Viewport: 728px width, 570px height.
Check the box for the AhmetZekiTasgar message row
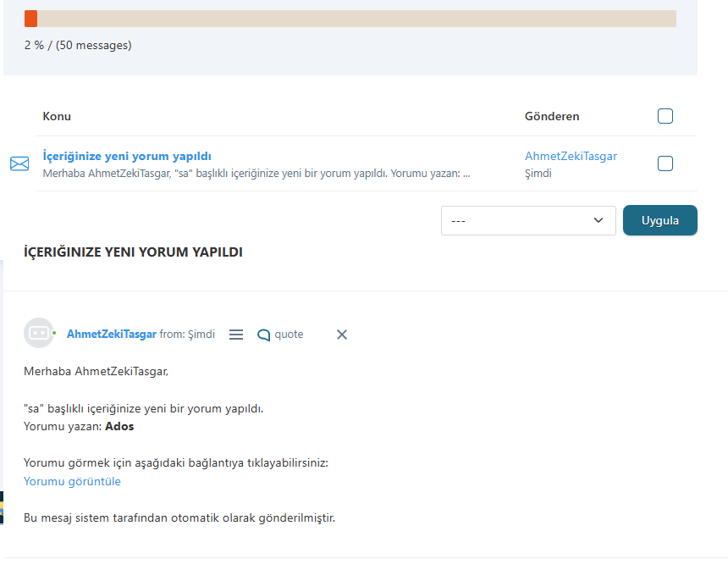tap(665, 163)
